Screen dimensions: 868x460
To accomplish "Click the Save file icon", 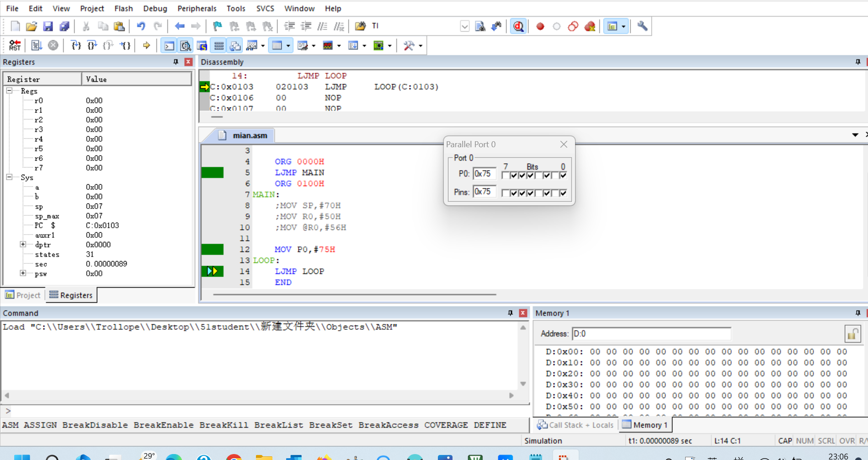I will 48,26.
